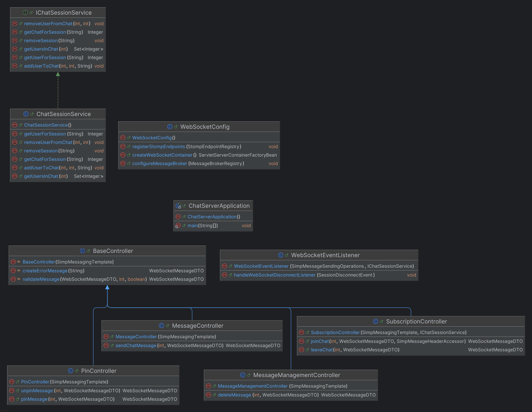Click the method icon beside sendChatMessage

click(106, 345)
